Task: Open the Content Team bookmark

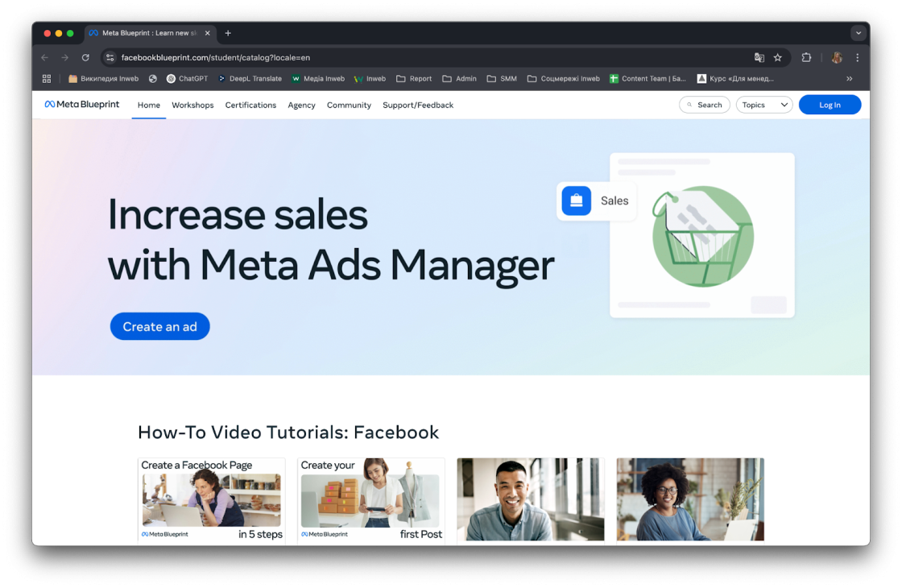Action: coord(648,79)
